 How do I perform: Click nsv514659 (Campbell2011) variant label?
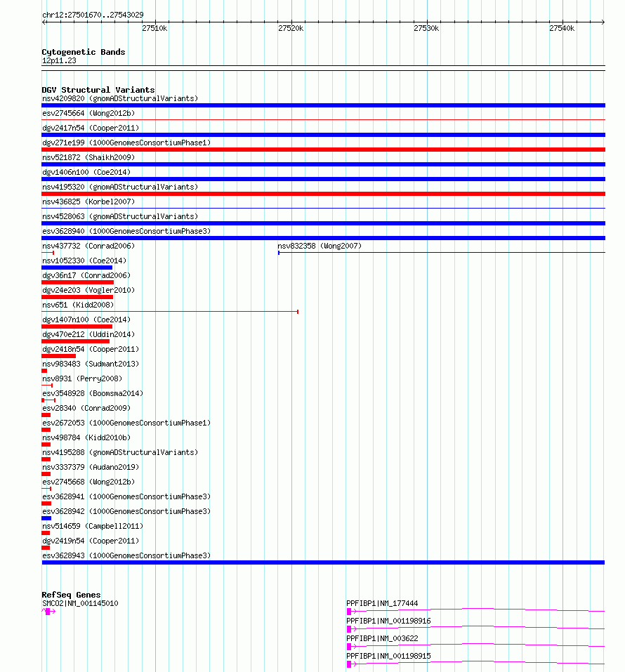coord(93,526)
